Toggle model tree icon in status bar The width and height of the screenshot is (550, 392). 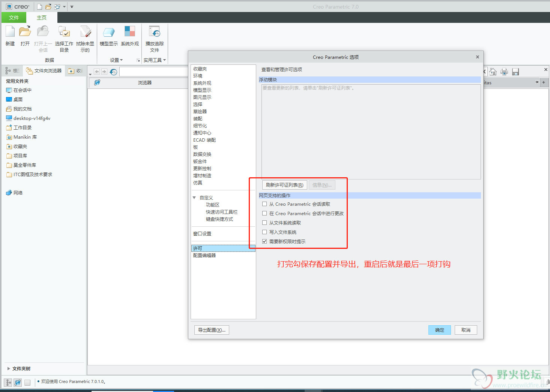pos(8,383)
